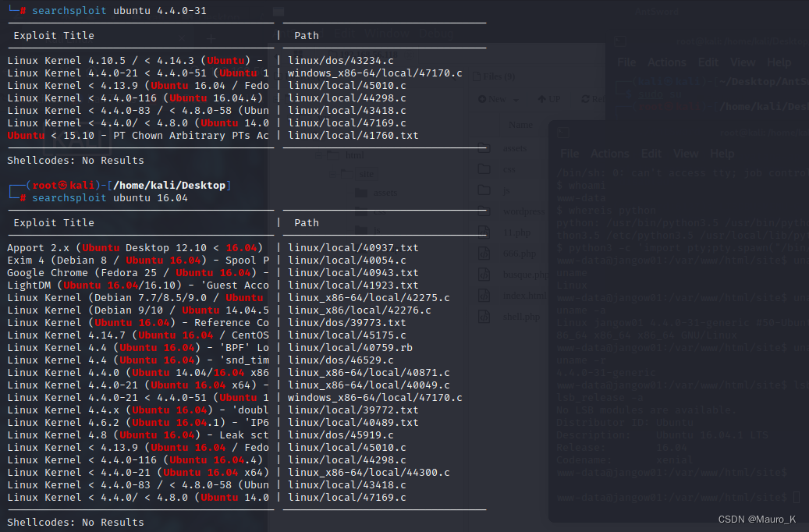Open Actions menu in the upper background terminal
This screenshot has height=532, width=809.
pyautogui.click(x=666, y=62)
